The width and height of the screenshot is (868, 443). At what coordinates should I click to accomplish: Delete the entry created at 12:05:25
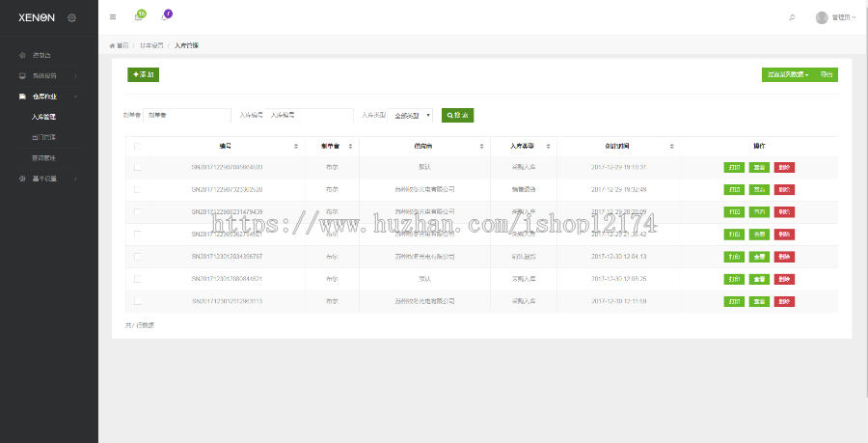784,279
